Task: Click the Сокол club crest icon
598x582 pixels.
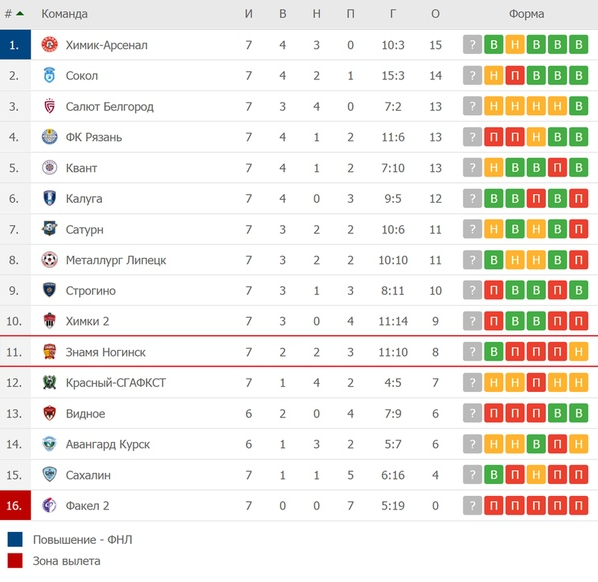Action: [x=50, y=76]
